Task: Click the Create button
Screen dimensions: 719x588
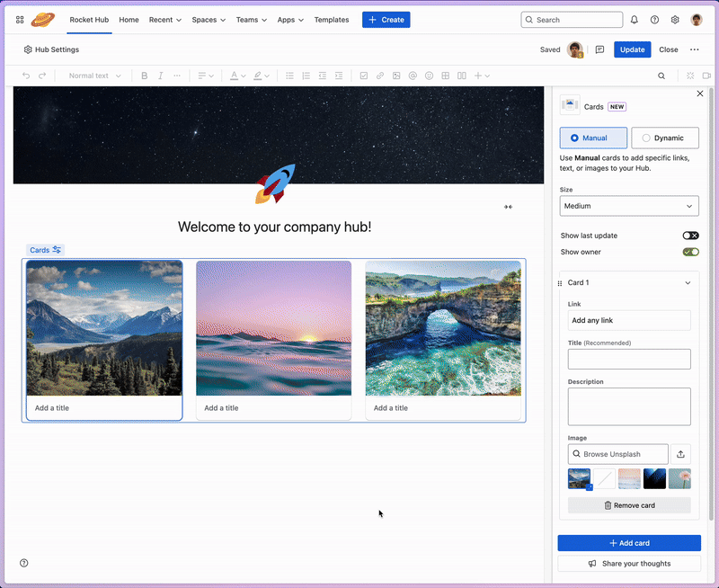Action: pos(386,20)
